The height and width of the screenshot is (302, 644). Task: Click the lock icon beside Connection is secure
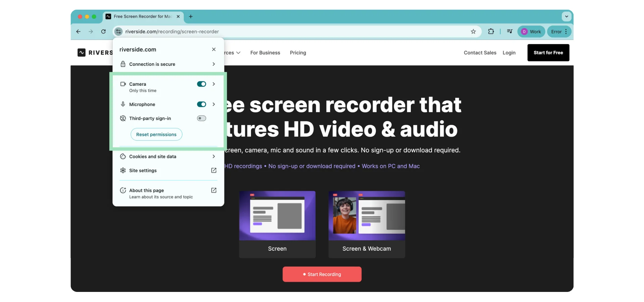click(123, 64)
